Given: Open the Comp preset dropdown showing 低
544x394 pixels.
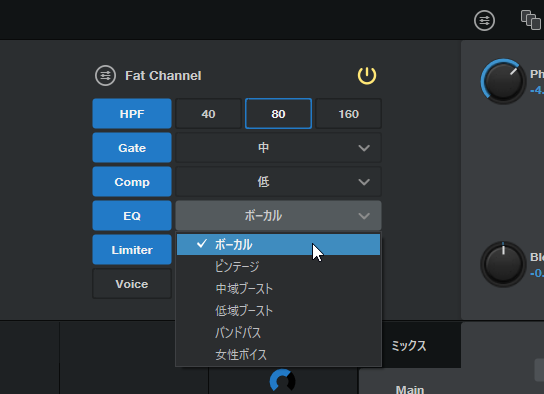Looking at the screenshot, I should [278, 182].
